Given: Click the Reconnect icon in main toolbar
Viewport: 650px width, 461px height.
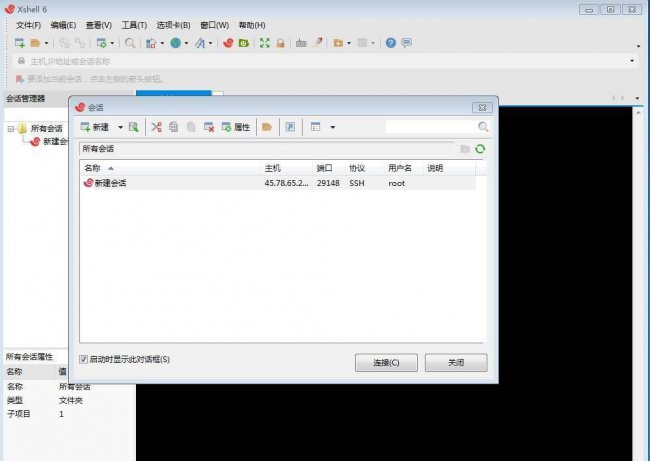Looking at the screenshot, I should click(x=64, y=43).
